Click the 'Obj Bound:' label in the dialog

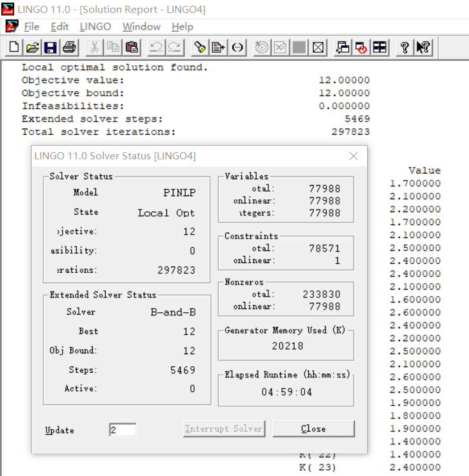coord(73,350)
